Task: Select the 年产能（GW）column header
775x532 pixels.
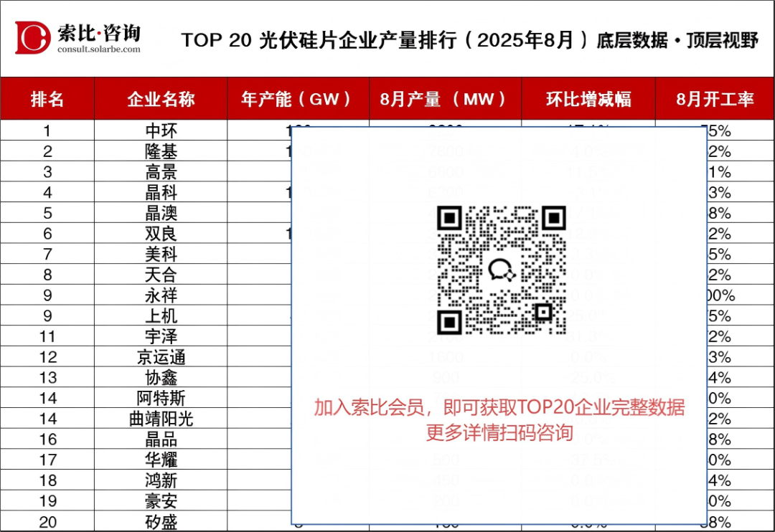Action: [x=298, y=99]
